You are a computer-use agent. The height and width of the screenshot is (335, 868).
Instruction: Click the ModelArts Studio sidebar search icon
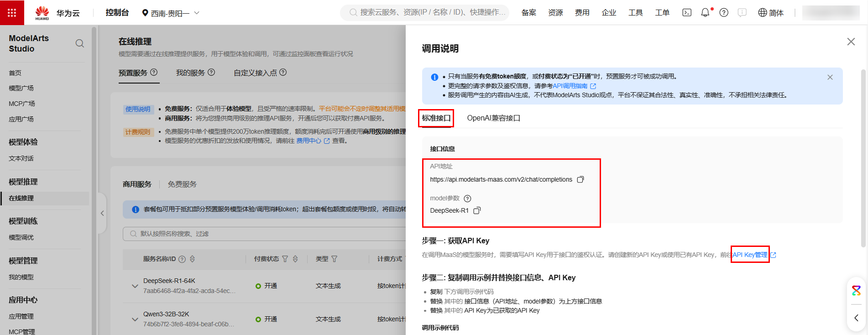click(80, 43)
